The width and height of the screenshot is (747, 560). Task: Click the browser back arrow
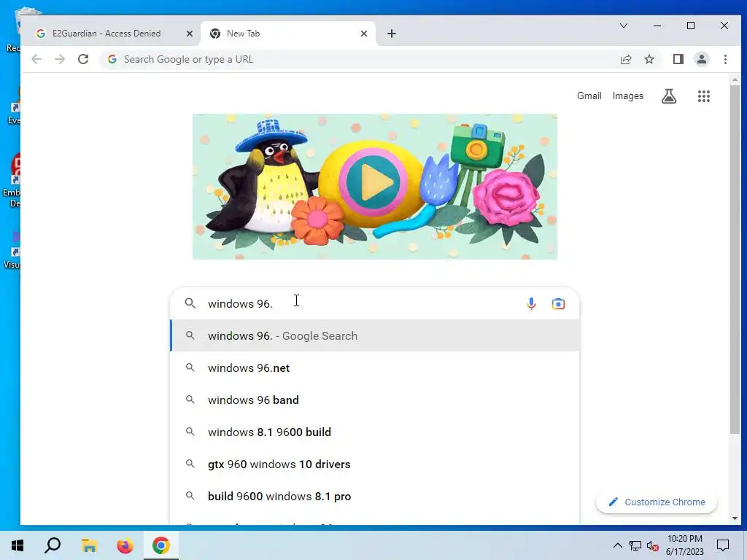tap(36, 59)
